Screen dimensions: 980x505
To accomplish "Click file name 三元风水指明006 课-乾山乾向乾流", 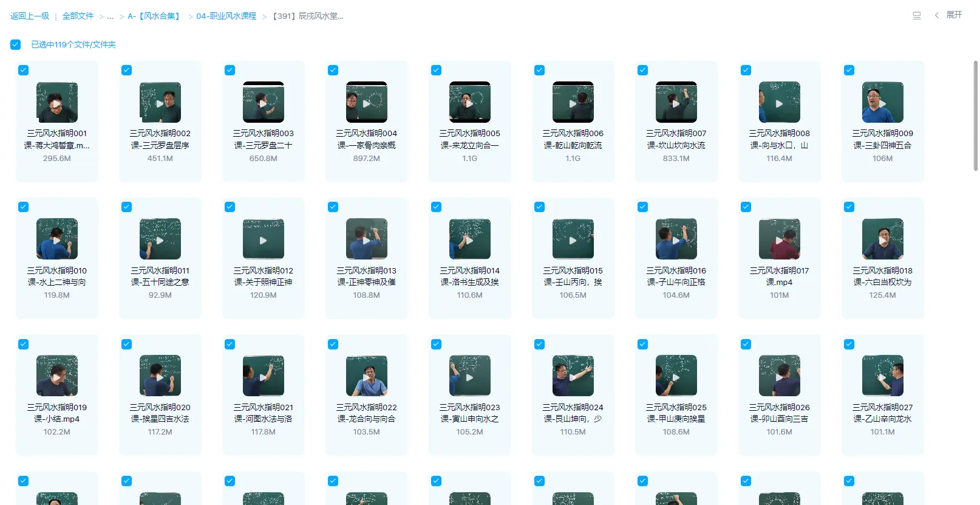I will [573, 139].
